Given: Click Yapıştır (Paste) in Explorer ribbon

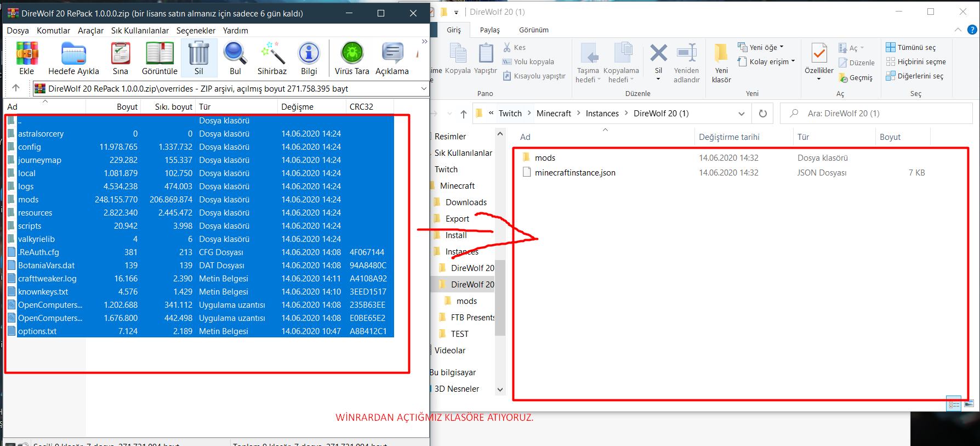Looking at the screenshot, I should click(486, 59).
